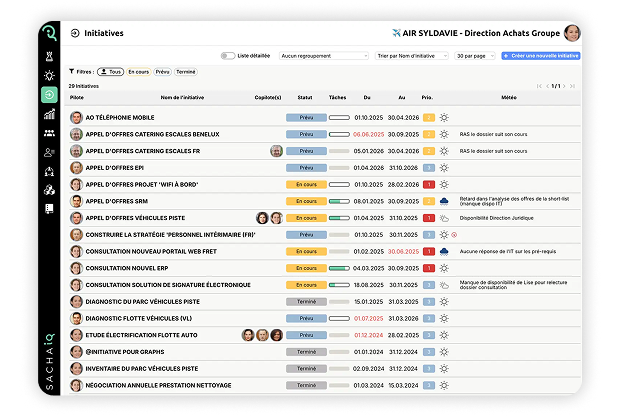Select the highlighted Initiatives sidebar icon

[49, 94]
